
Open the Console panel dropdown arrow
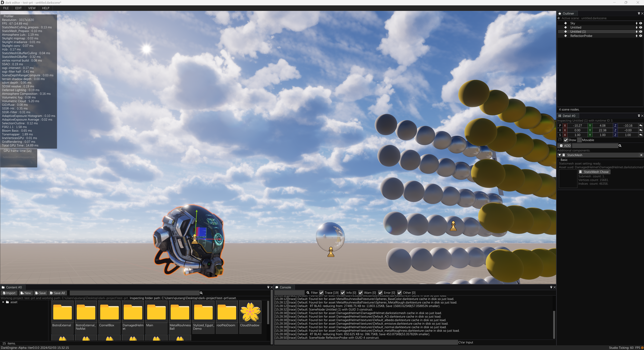[x=551, y=287]
